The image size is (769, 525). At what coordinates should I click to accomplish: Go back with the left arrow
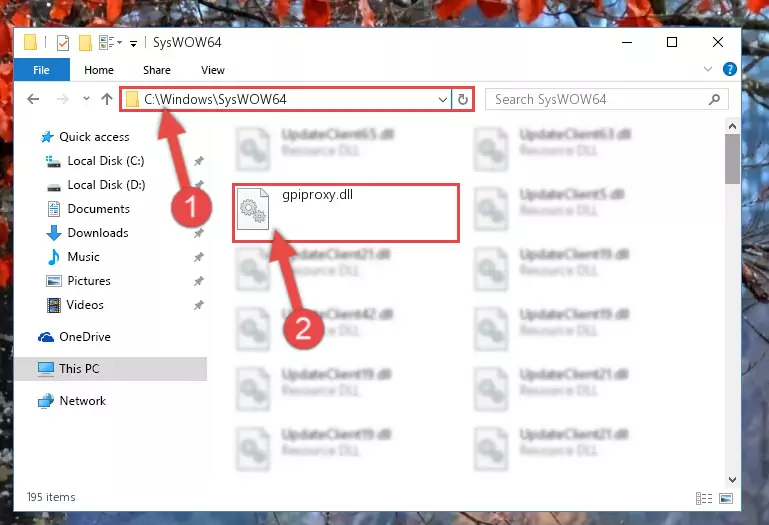[x=33, y=99]
